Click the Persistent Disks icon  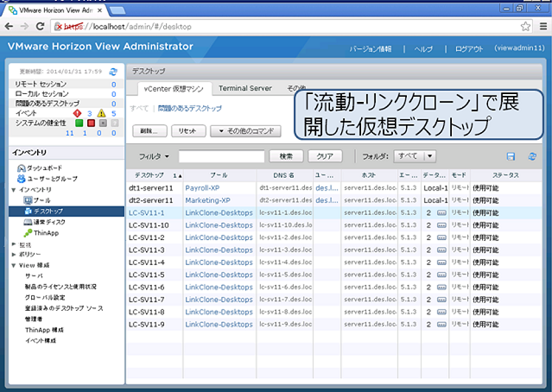click(x=28, y=222)
